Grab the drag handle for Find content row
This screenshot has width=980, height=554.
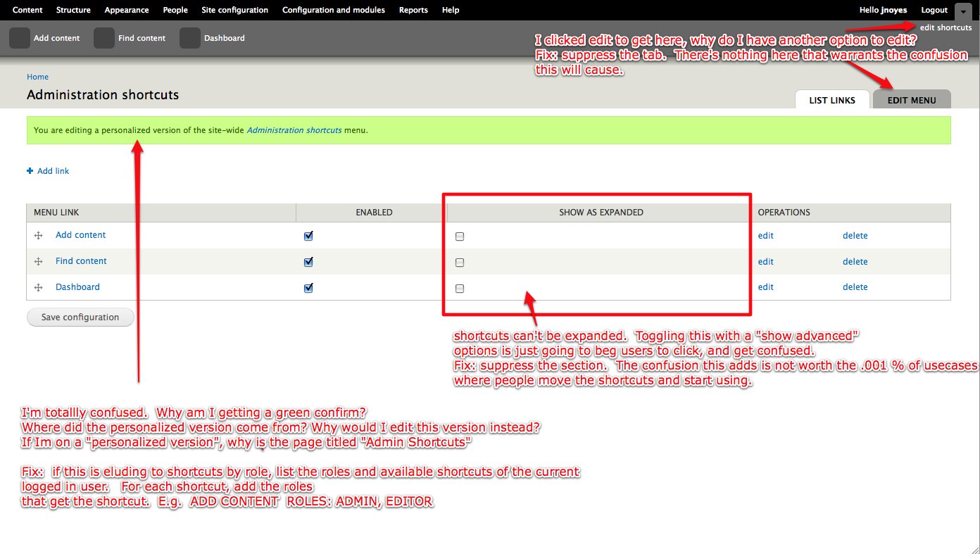39,261
